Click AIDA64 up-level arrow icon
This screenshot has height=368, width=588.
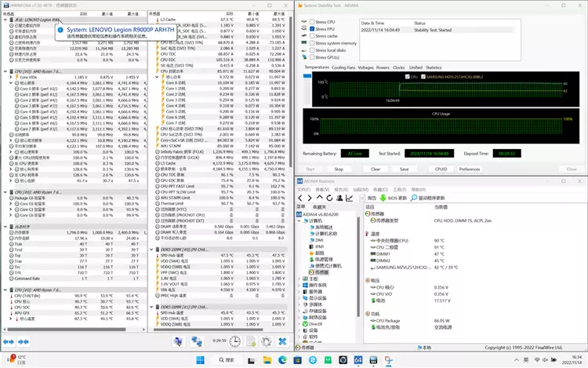320,198
